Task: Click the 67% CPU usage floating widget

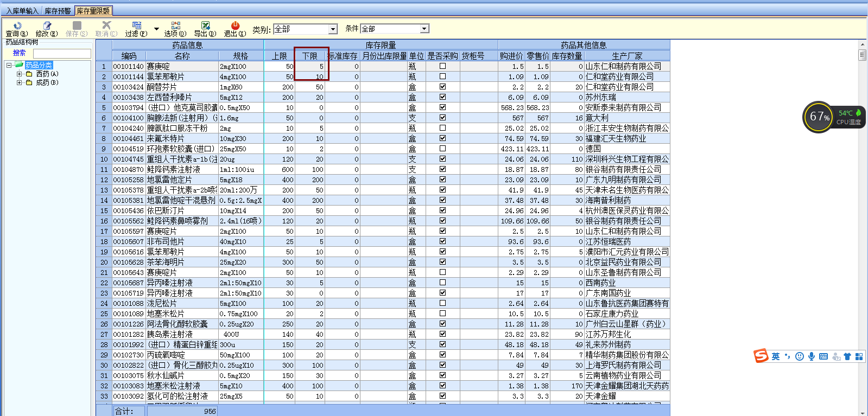Action: coord(819,117)
